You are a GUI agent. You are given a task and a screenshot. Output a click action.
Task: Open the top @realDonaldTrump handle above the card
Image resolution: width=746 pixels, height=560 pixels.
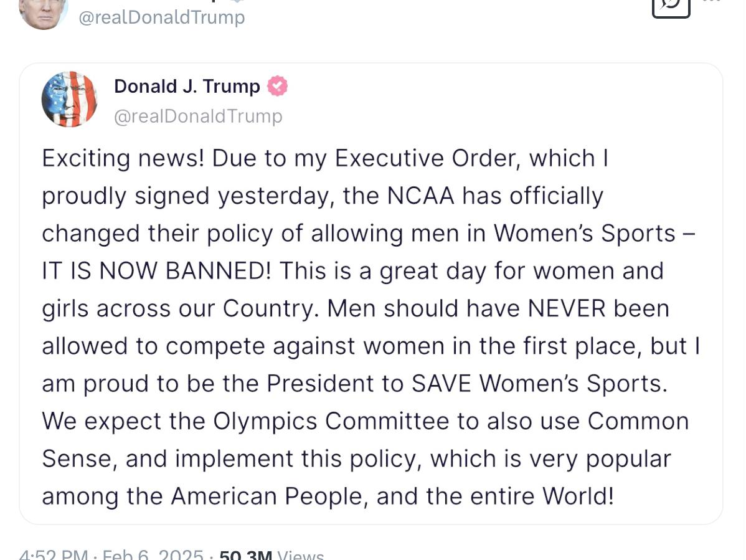pyautogui.click(x=161, y=17)
